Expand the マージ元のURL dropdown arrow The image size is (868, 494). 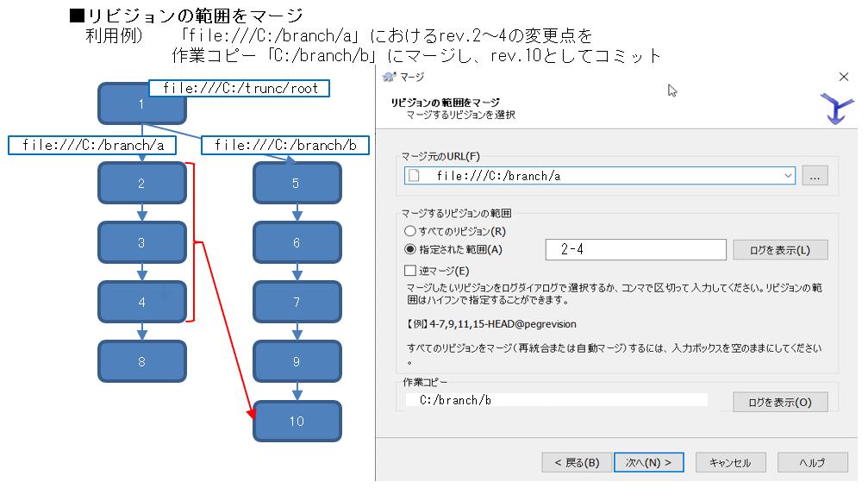click(788, 176)
